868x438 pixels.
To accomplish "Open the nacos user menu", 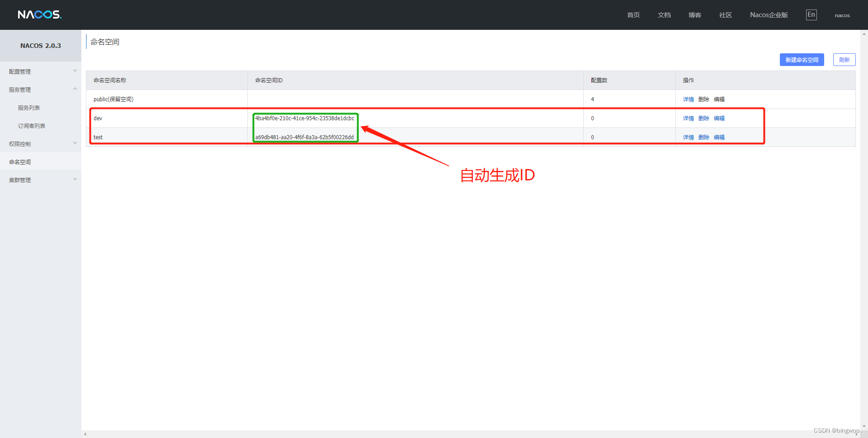I will coord(842,15).
